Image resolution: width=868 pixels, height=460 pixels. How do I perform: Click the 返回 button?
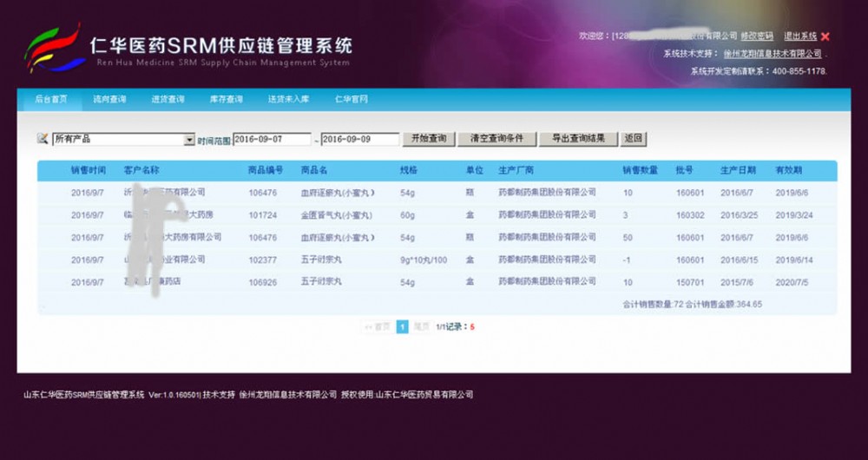pos(634,139)
